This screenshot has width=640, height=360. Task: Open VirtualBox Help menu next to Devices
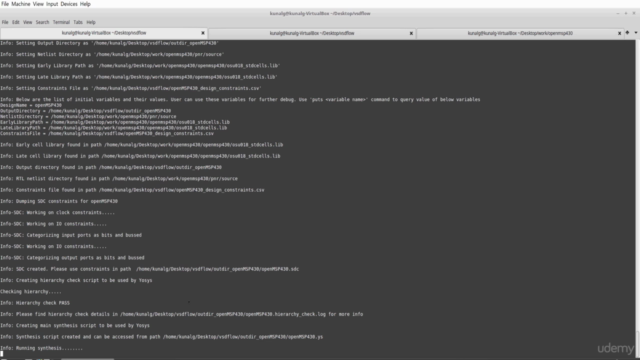tap(85, 4)
